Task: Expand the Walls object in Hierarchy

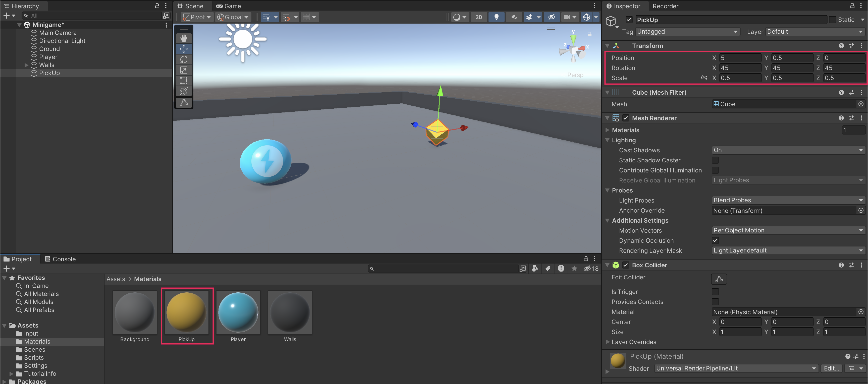Action: (26, 65)
